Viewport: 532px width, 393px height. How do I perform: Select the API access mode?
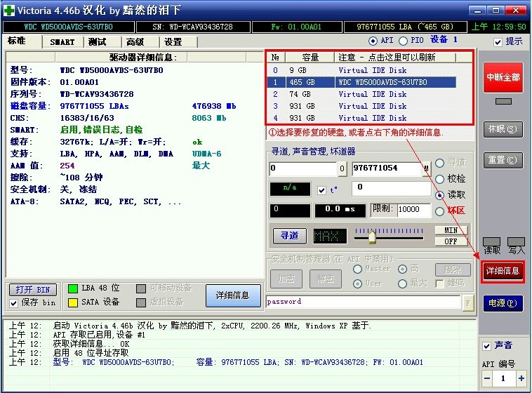tap(373, 41)
